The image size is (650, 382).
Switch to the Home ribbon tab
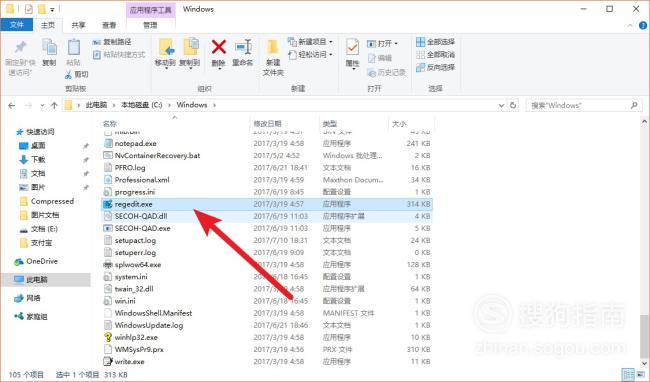pyautogui.click(x=48, y=25)
